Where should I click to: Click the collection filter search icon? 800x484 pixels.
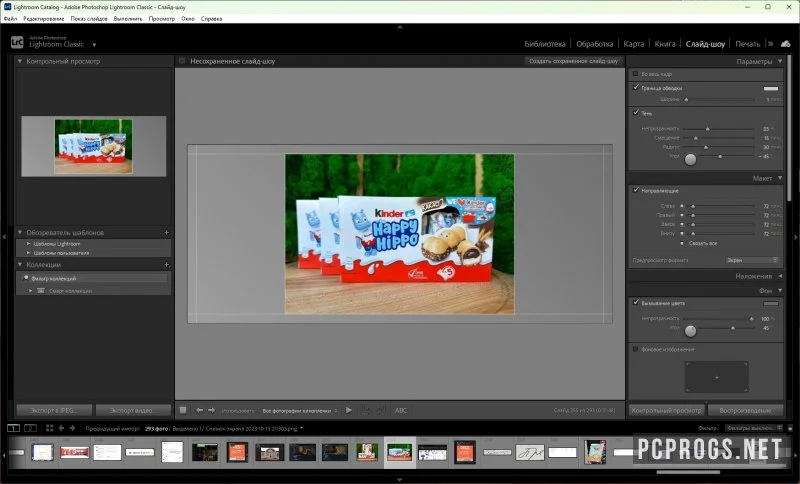click(26, 278)
